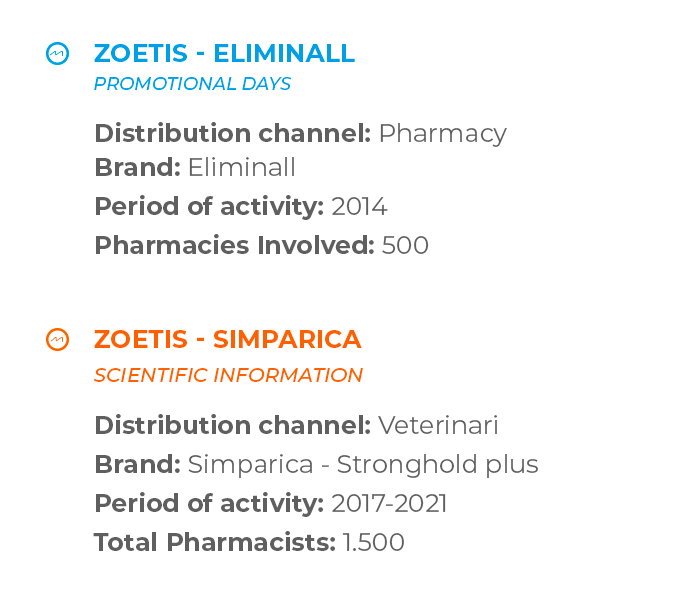Screen dimensions: 700x615
Task: Click the Distribution channel: Pharmacy line
Action: pyautogui.click(x=301, y=134)
